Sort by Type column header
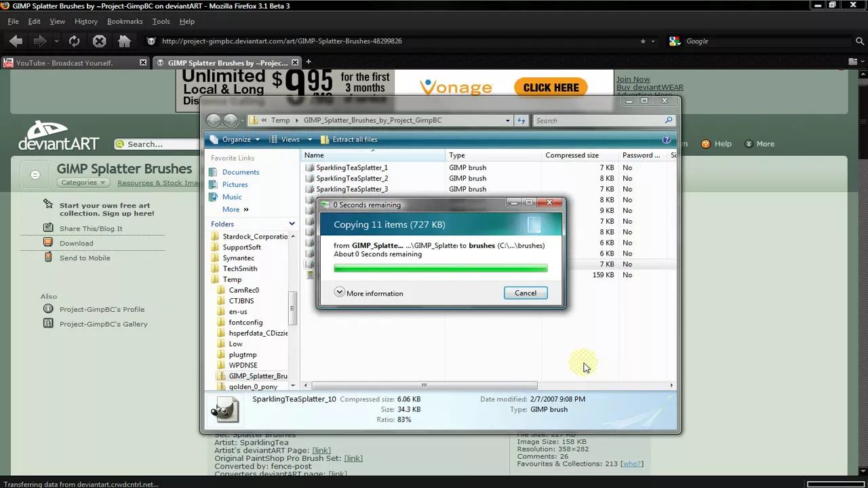This screenshot has width=868, height=488. [494, 155]
